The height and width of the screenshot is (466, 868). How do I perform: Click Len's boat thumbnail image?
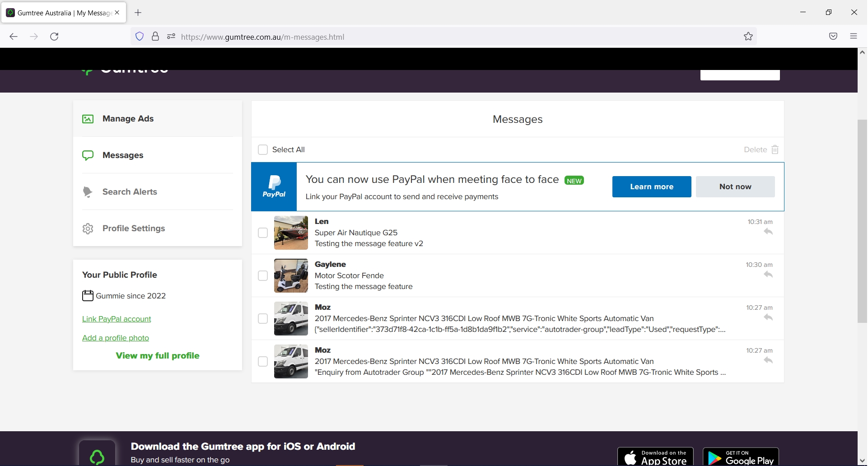(x=291, y=233)
